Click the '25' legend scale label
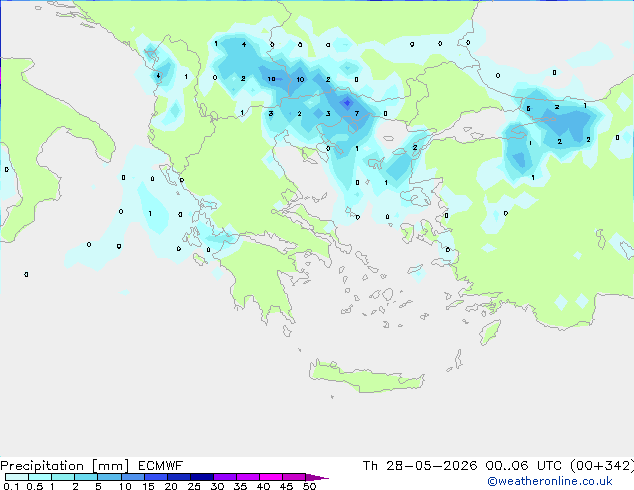Image resolution: width=634 pixels, height=490 pixels. coord(194,486)
